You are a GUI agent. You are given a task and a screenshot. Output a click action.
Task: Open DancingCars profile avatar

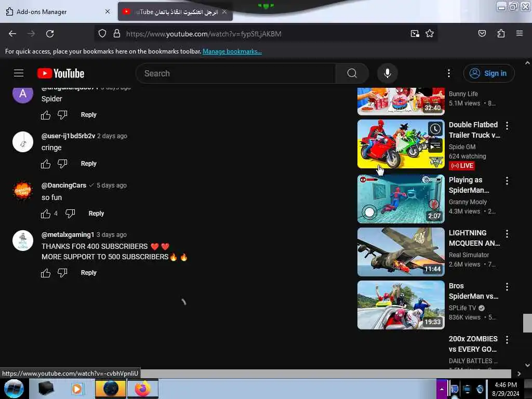(x=23, y=191)
